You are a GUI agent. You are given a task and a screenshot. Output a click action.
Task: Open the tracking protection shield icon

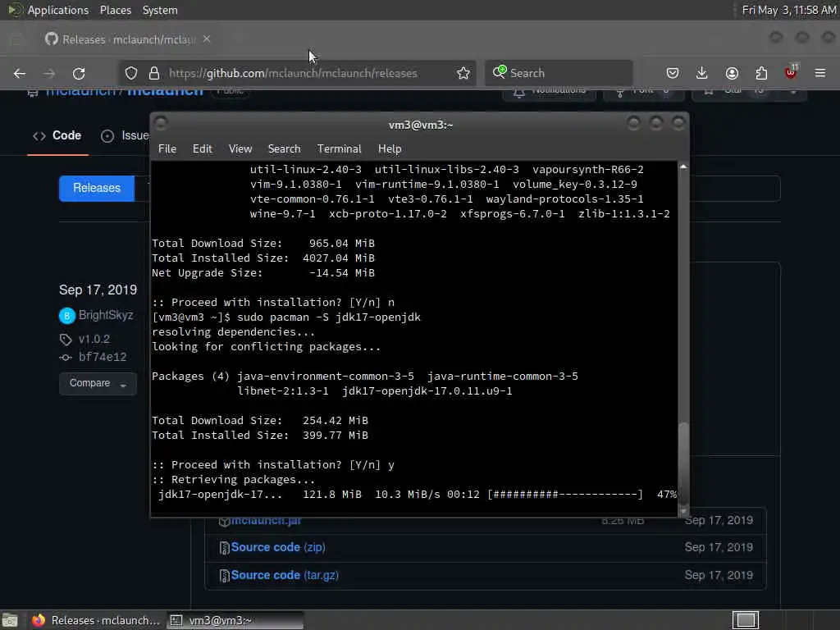point(131,73)
